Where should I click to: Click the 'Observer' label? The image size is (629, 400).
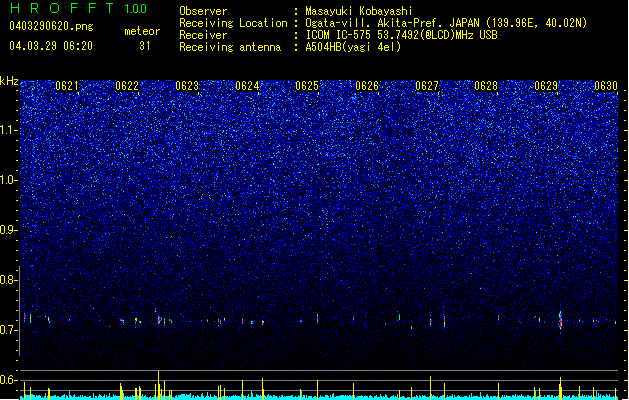click(x=203, y=11)
